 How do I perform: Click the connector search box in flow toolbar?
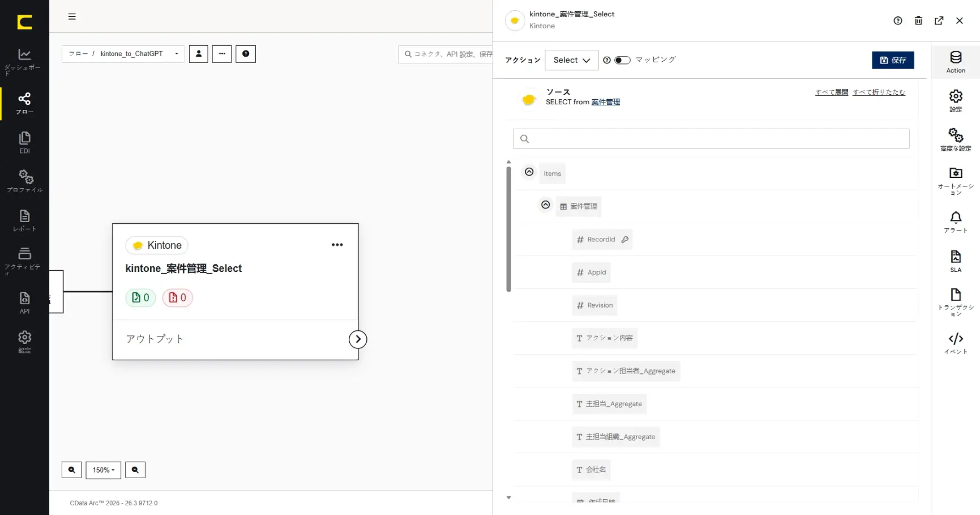446,54
